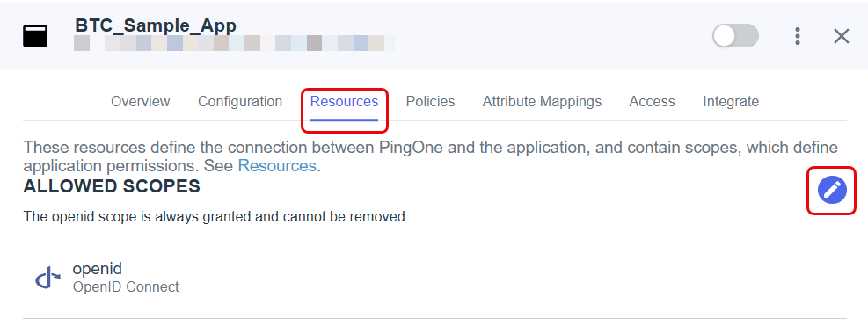The height and width of the screenshot is (319, 868).
Task: Click the OpenID Connect logo icon
Action: coord(48,278)
